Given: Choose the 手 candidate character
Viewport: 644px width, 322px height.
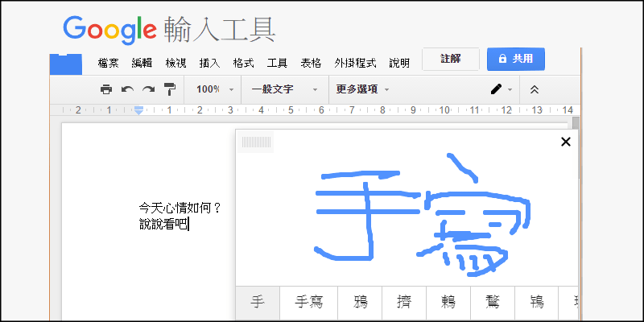Looking at the screenshot, I should coord(258,303).
